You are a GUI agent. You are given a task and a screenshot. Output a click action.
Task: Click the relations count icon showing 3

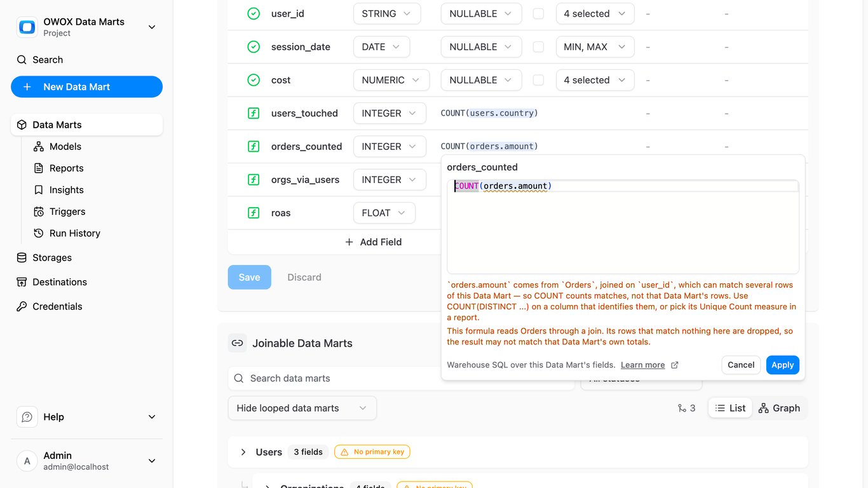pyautogui.click(x=682, y=408)
